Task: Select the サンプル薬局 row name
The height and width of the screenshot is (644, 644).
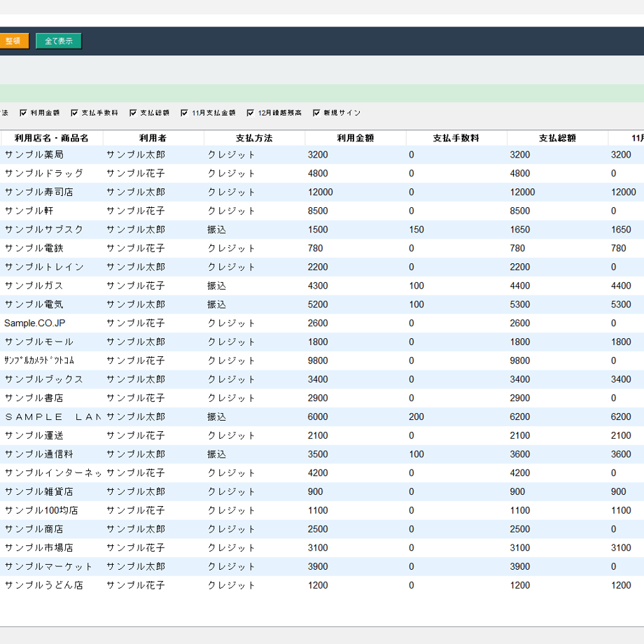Action: 34,155
